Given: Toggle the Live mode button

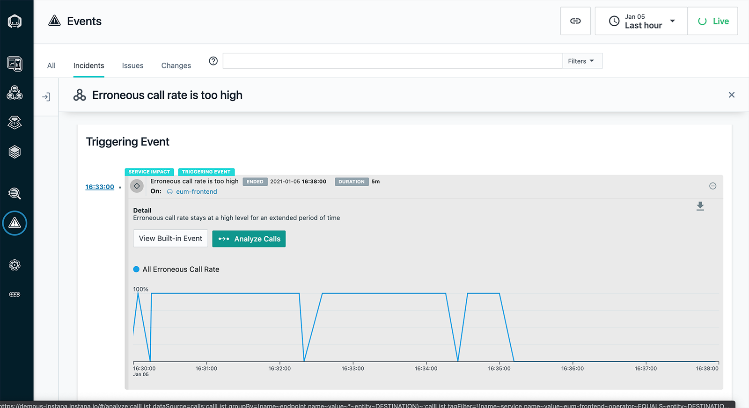Looking at the screenshot, I should pos(713,21).
